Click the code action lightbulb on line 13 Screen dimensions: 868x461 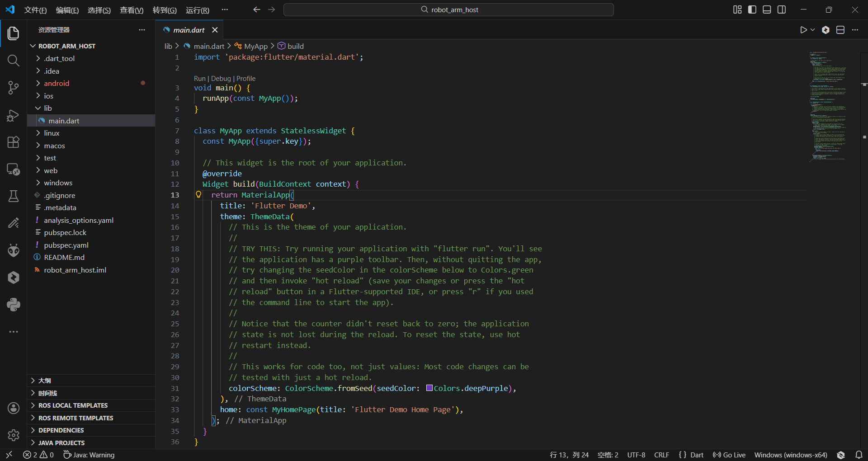pos(198,194)
